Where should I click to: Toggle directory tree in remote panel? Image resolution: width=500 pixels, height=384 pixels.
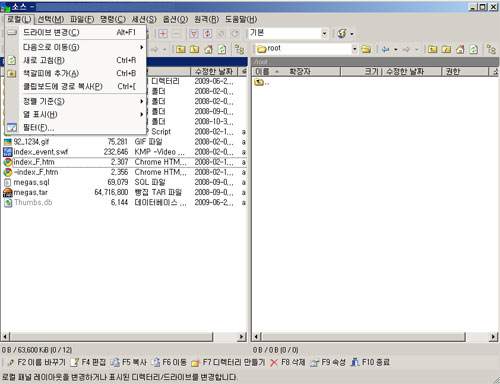point(491,50)
